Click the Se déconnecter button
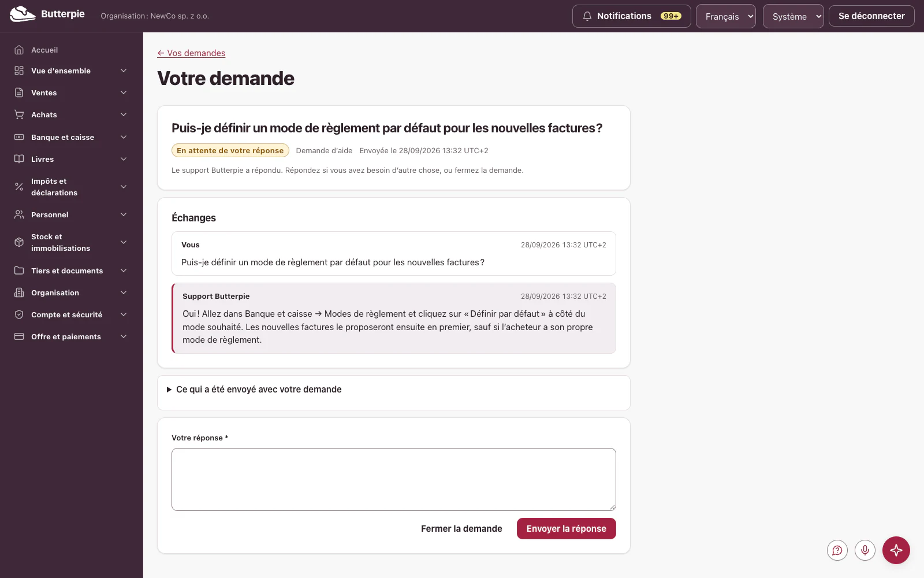924x578 pixels. pyautogui.click(x=871, y=16)
